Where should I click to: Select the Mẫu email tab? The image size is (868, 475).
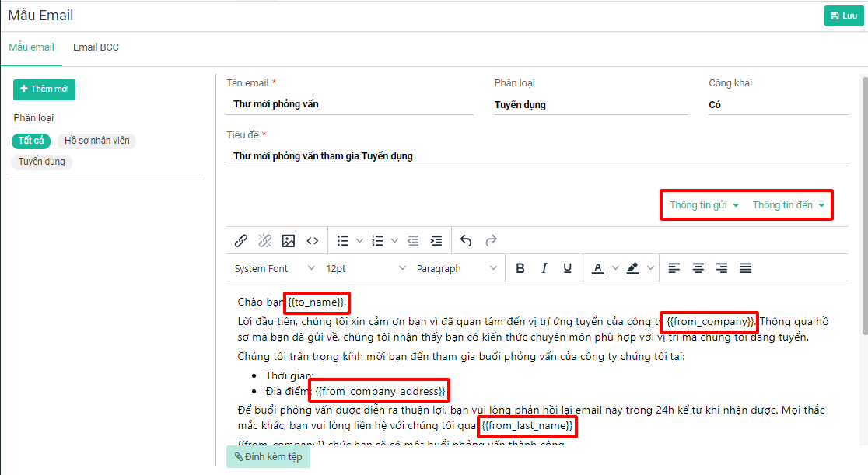point(32,47)
